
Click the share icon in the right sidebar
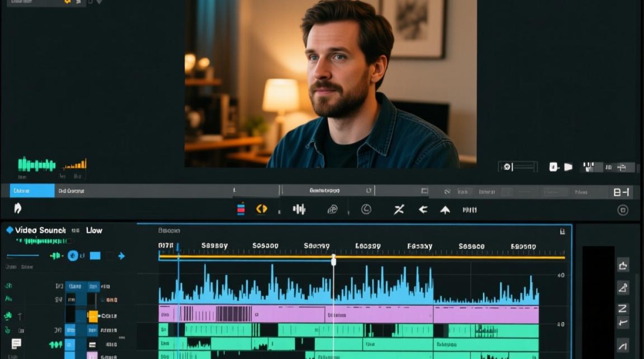623,265
